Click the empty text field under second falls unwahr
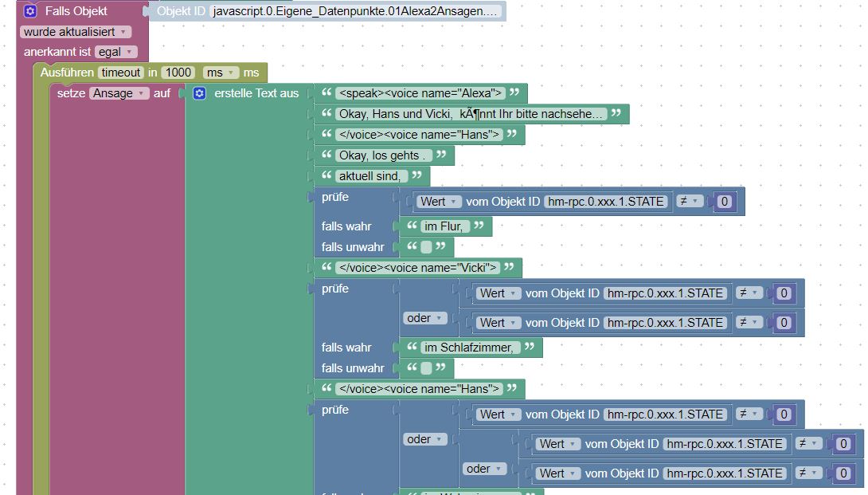The height and width of the screenshot is (495, 868). click(426, 367)
